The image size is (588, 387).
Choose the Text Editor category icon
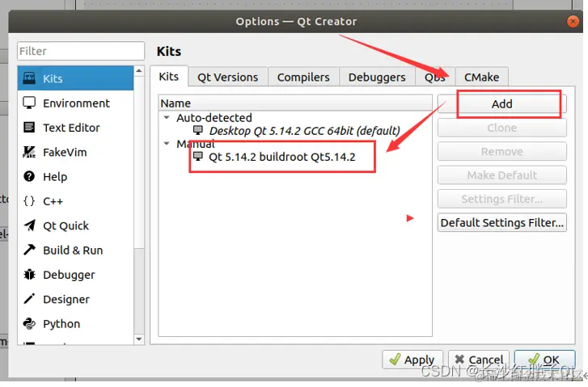[29, 128]
